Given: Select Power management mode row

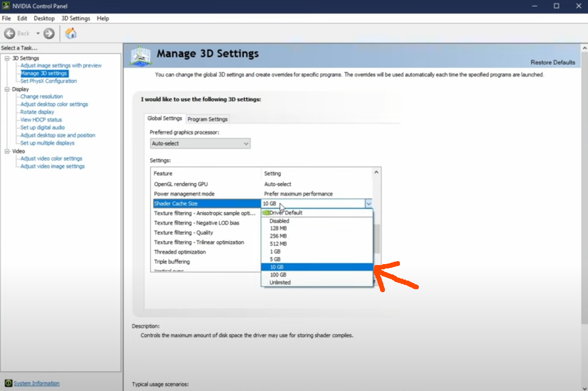Looking at the screenshot, I should pos(261,194).
